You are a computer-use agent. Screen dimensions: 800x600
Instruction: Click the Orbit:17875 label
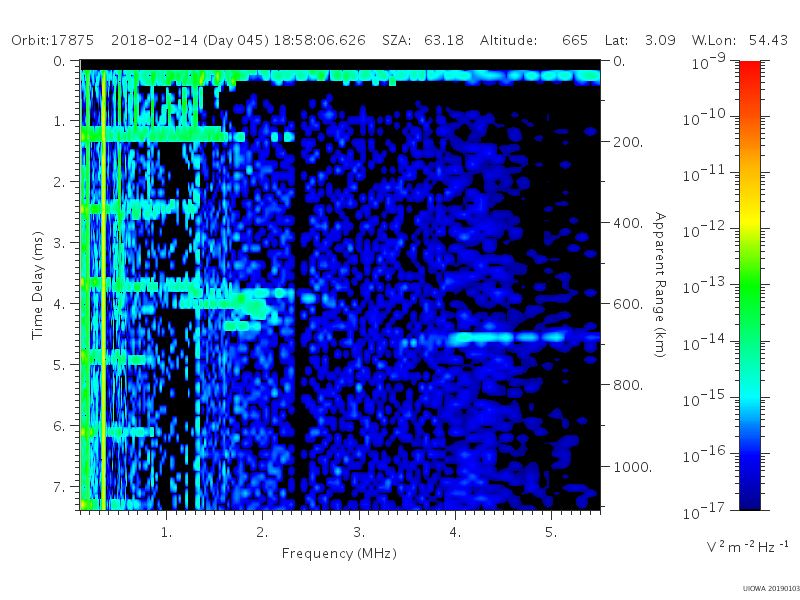click(x=53, y=40)
